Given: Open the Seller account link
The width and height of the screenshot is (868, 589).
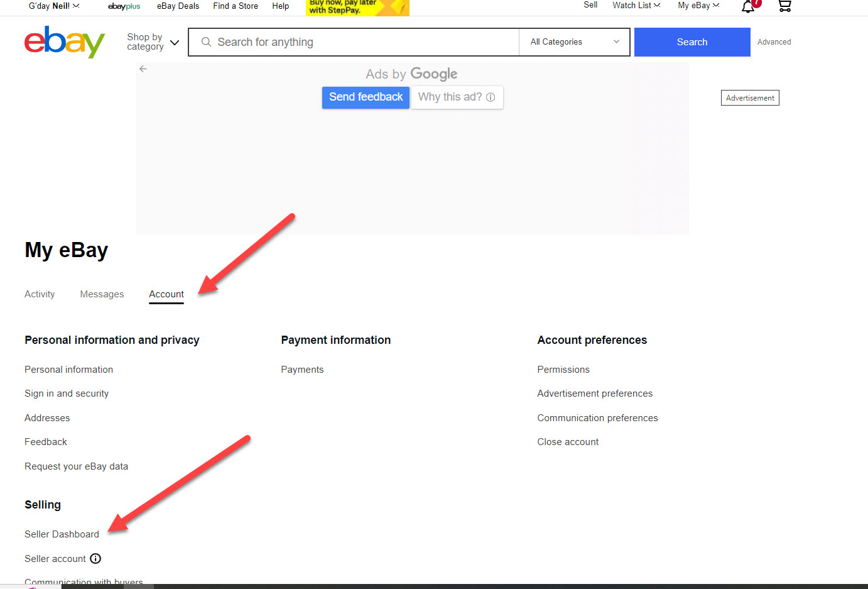Looking at the screenshot, I should [x=55, y=559].
